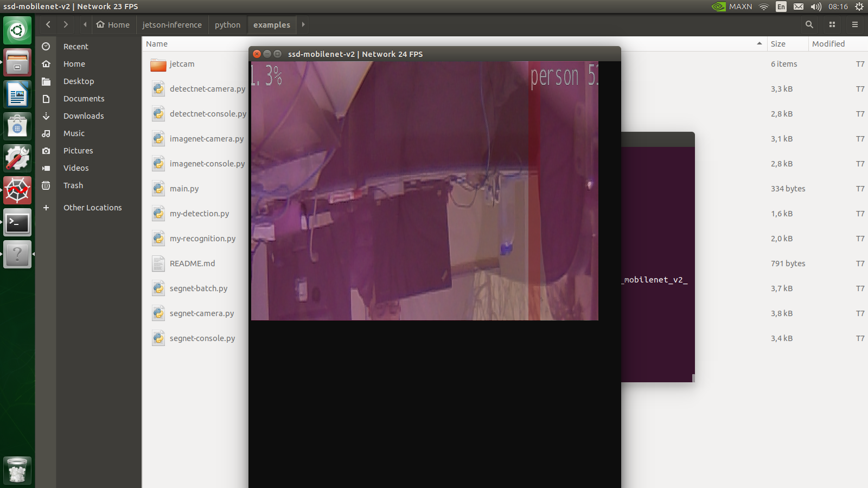Adjust volume via the speaker indicator
This screenshot has height=488, width=868.
[816, 7]
